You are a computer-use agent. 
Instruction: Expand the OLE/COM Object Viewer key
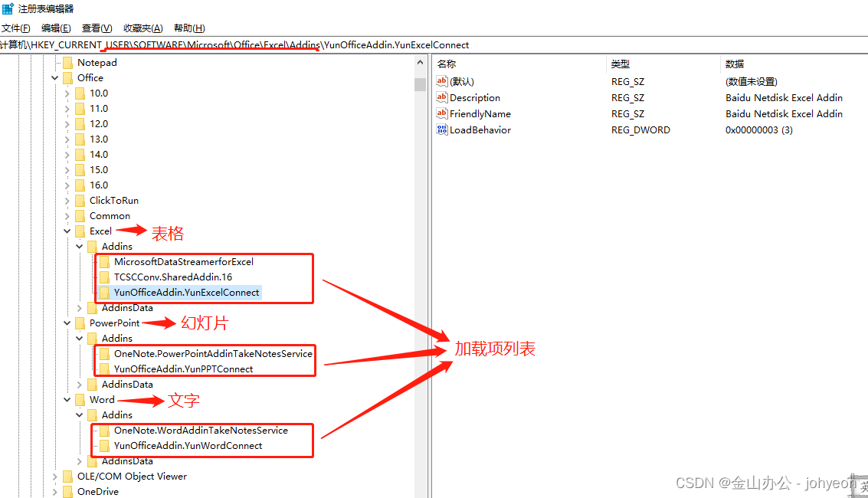55,477
